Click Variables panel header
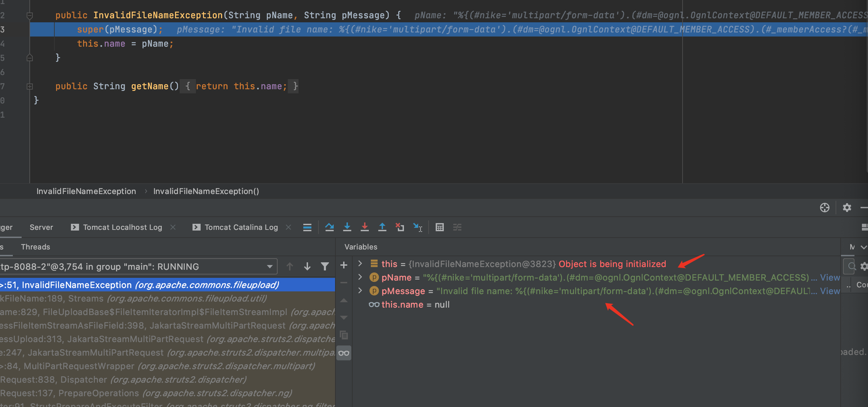The image size is (868, 407). pos(361,247)
